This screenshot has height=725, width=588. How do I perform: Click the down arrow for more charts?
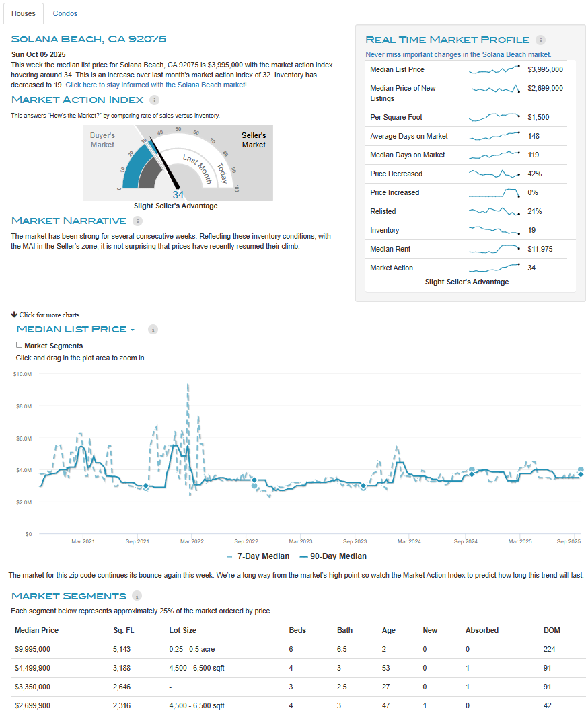[14, 315]
